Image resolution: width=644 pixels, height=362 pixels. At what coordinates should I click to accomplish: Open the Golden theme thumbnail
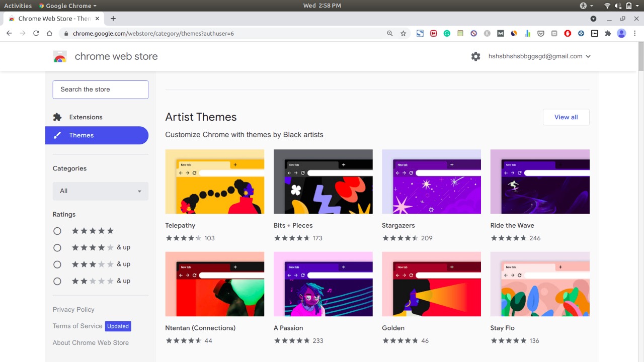[432, 284]
